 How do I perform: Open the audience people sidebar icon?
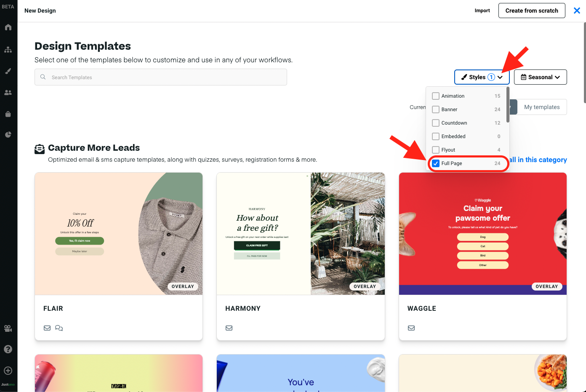tap(8, 93)
